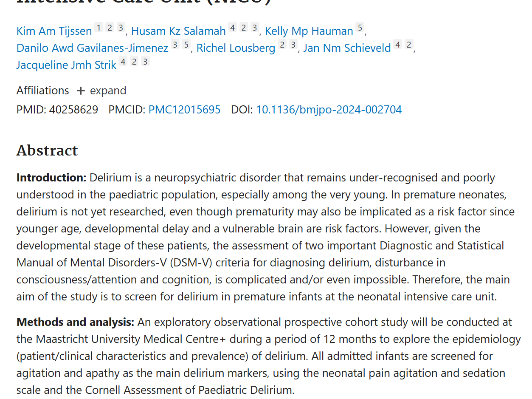Click the PMID number 40258629
532x399 pixels.
click(73, 110)
